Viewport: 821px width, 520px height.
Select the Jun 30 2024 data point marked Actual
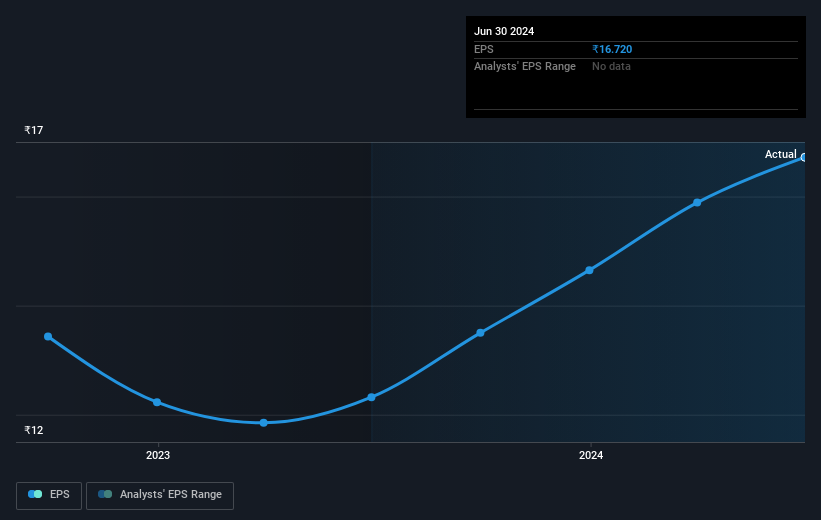(x=803, y=158)
